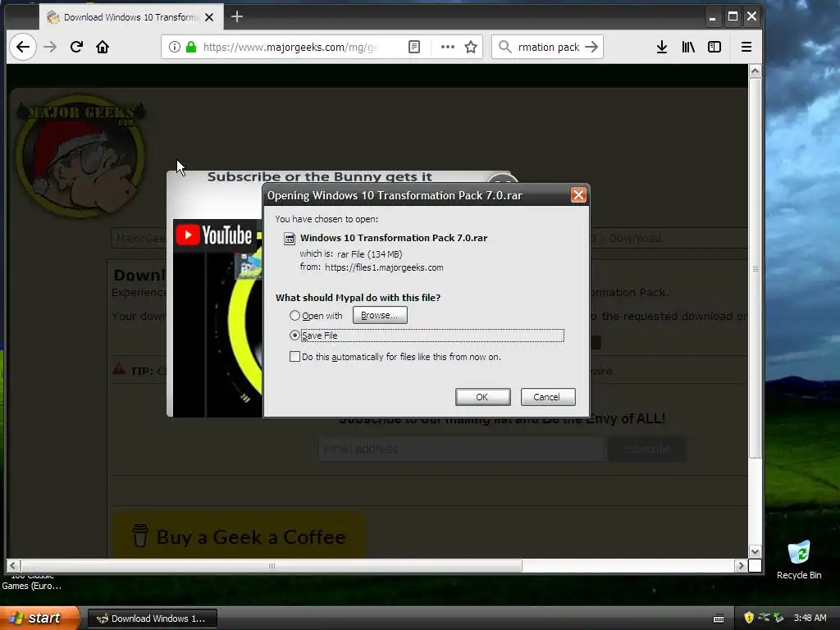Open the browser home page
Screen dimensions: 840x630
(x=103, y=47)
